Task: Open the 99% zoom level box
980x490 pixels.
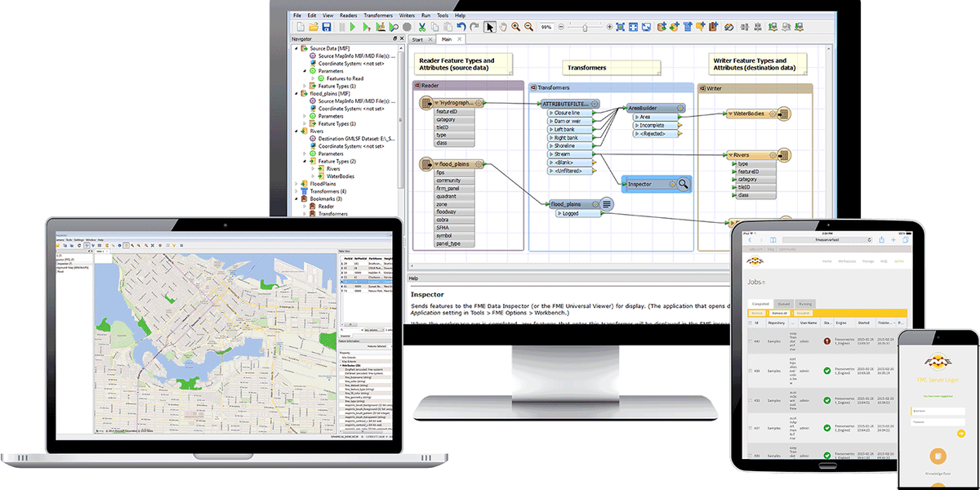Action: tap(546, 27)
